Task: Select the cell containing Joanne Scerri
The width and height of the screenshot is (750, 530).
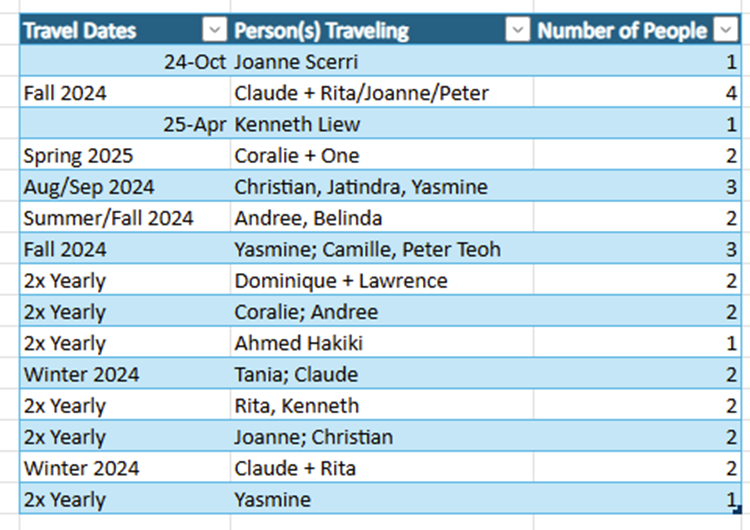Action: click(x=382, y=62)
